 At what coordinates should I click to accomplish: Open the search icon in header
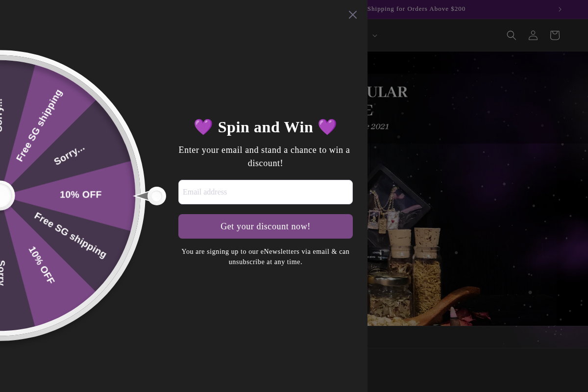click(512, 35)
